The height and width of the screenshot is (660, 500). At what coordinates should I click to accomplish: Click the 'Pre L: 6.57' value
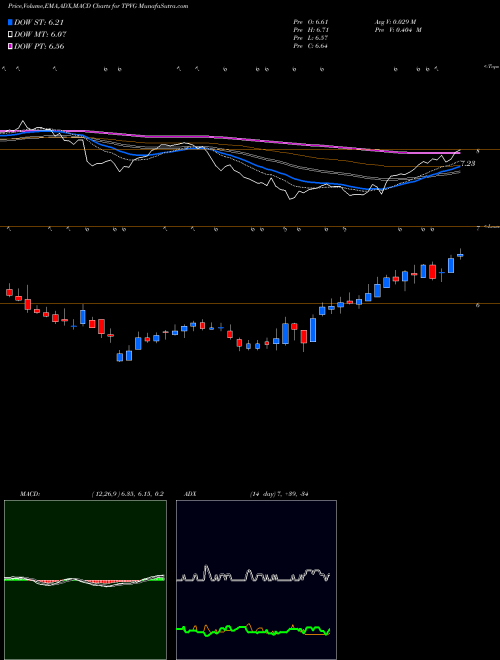click(x=311, y=38)
